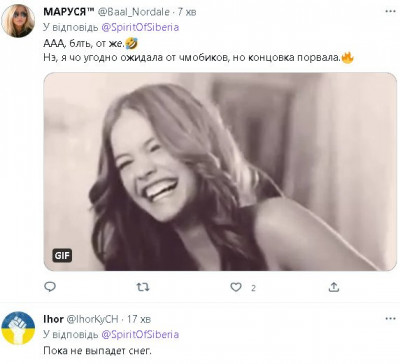Like the tweet with the heart icon

236,287
